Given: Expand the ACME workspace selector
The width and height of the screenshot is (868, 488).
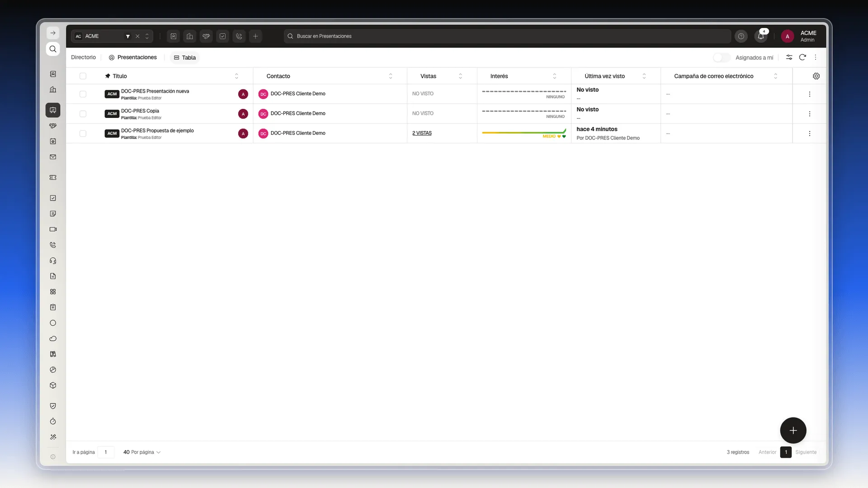Looking at the screenshot, I should click(147, 36).
